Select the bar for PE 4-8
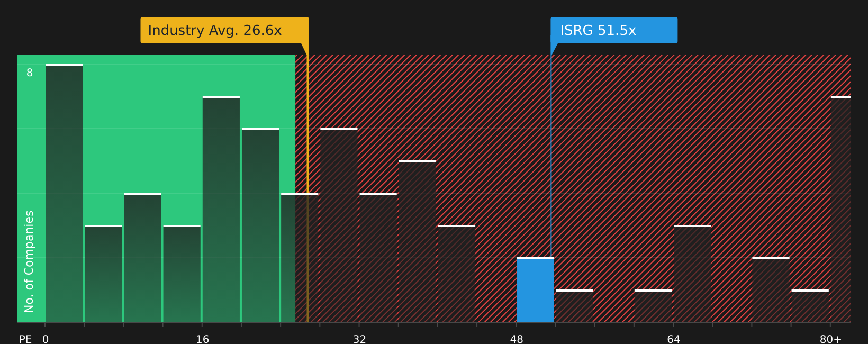Image resolution: width=868 pixels, height=344 pixels. point(103,274)
